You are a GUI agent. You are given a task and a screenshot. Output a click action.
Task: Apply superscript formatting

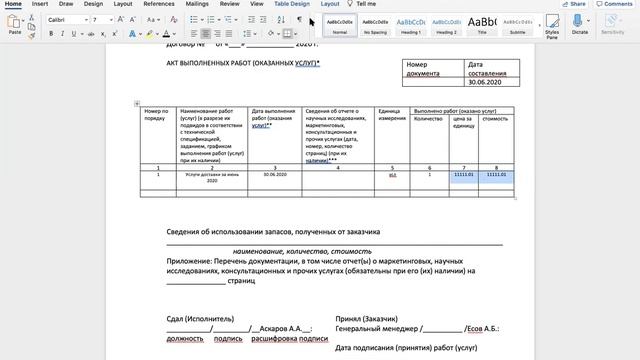click(115, 34)
